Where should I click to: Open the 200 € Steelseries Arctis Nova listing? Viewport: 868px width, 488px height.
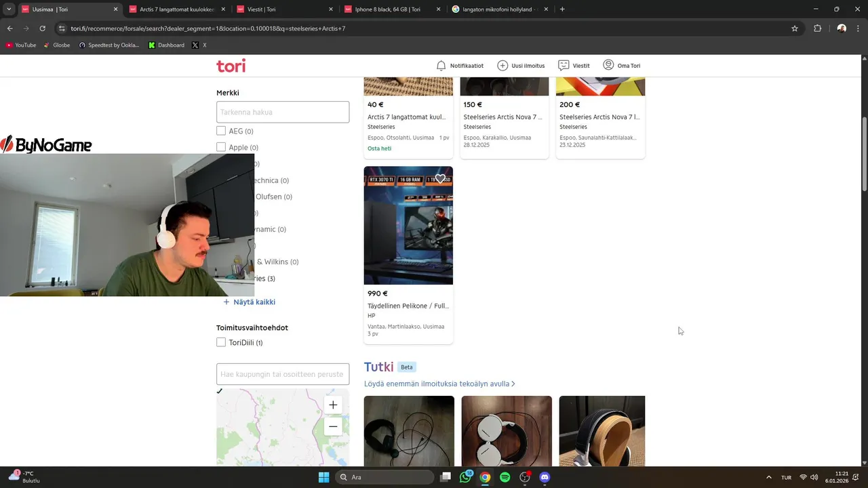(599, 117)
